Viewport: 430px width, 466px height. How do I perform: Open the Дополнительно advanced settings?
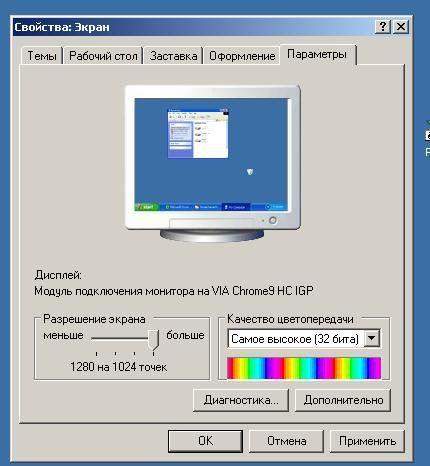coord(343,400)
